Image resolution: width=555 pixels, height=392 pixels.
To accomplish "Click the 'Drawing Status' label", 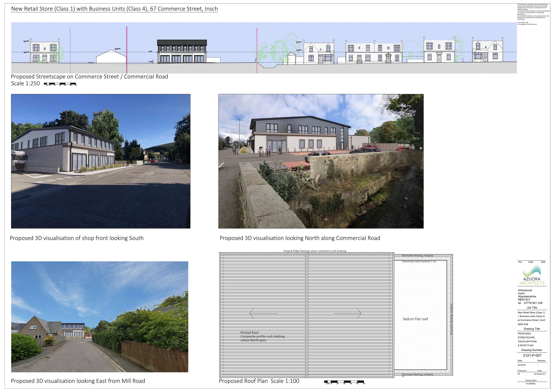I will pyautogui.click(x=531, y=380).
